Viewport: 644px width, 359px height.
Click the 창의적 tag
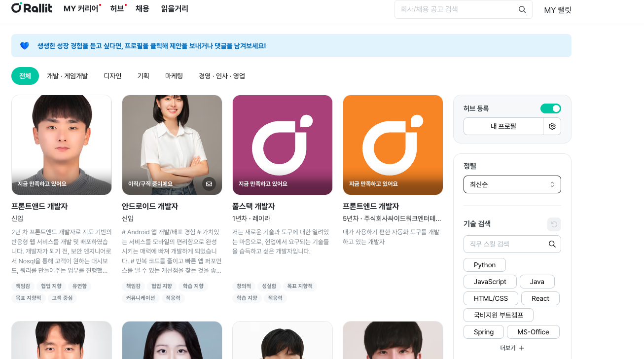tap(244, 286)
